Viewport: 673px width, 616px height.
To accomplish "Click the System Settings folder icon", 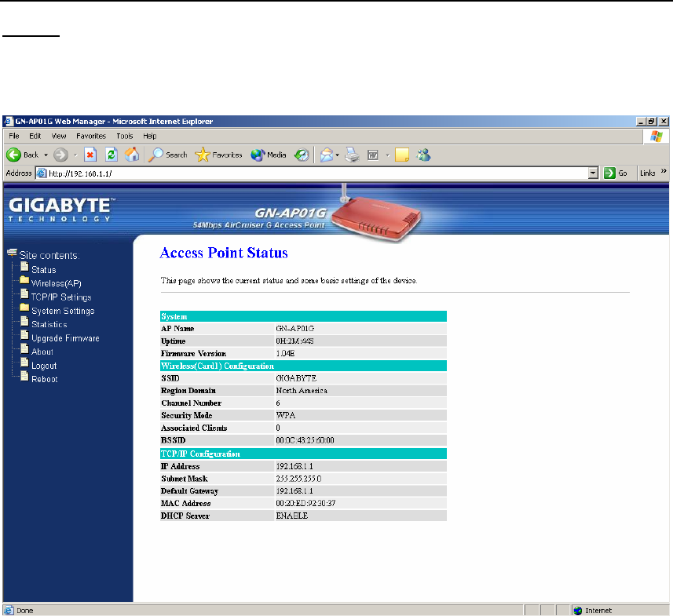I will tap(24, 308).
